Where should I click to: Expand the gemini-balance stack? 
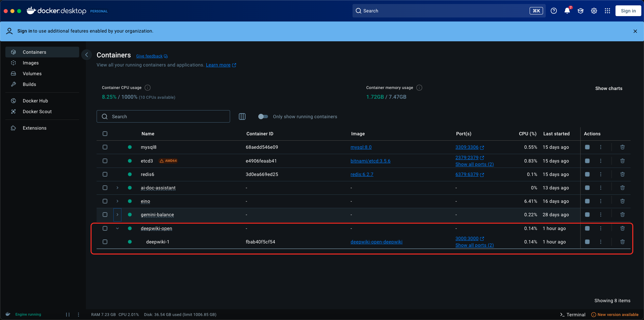117,215
